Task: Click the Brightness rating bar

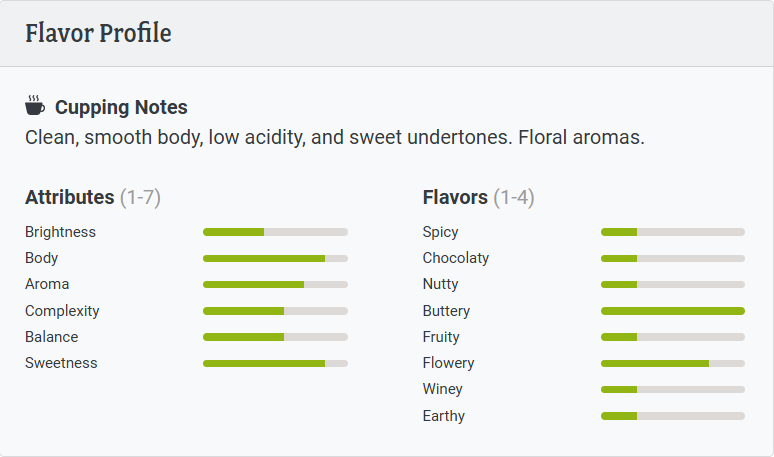Action: (x=275, y=232)
